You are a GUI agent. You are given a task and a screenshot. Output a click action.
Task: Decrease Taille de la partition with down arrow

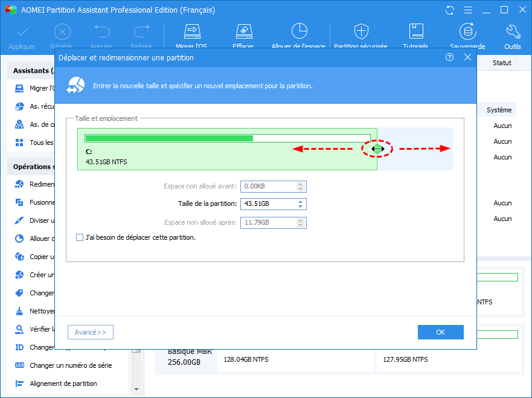[300, 206]
